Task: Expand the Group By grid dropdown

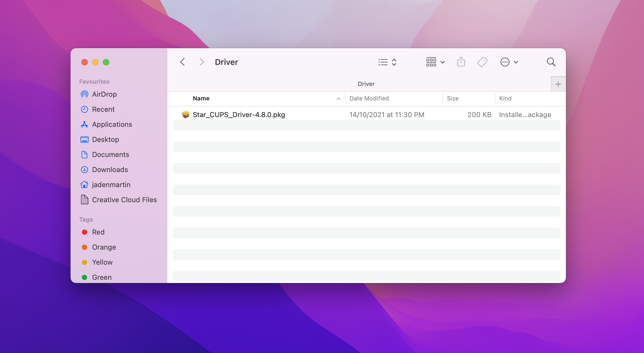Action: pyautogui.click(x=435, y=62)
